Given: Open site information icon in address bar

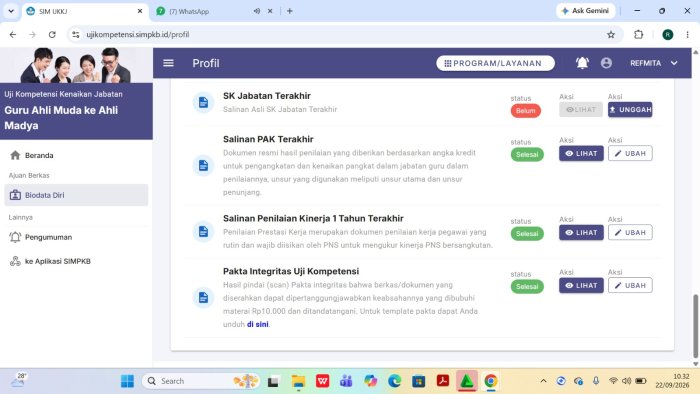Looking at the screenshot, I should 75,34.
